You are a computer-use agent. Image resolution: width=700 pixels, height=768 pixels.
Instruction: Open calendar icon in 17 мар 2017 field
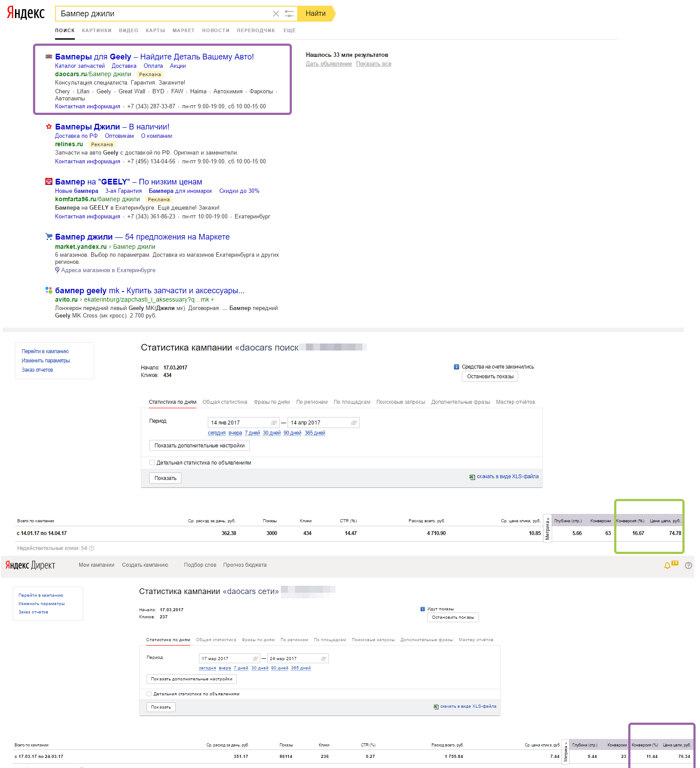[x=255, y=659]
